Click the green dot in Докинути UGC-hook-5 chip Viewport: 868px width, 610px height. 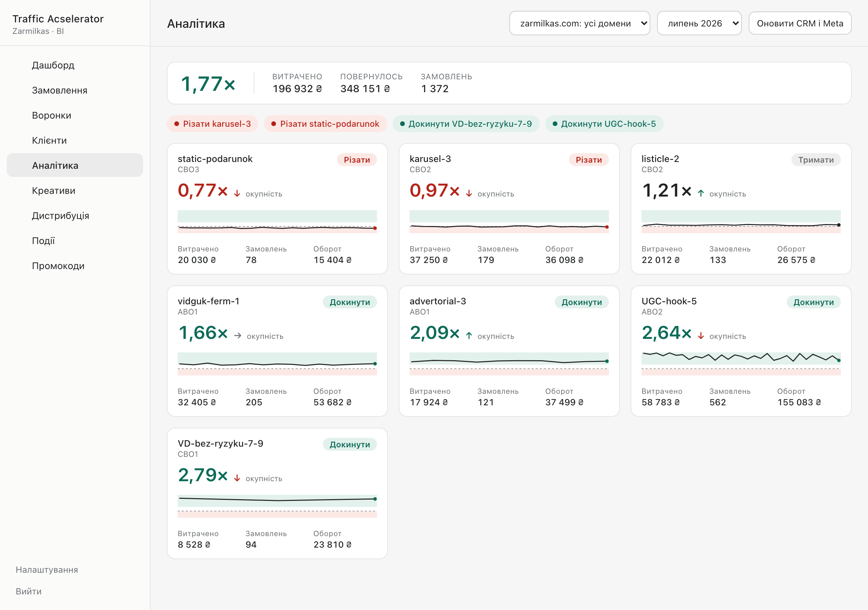[x=555, y=124]
